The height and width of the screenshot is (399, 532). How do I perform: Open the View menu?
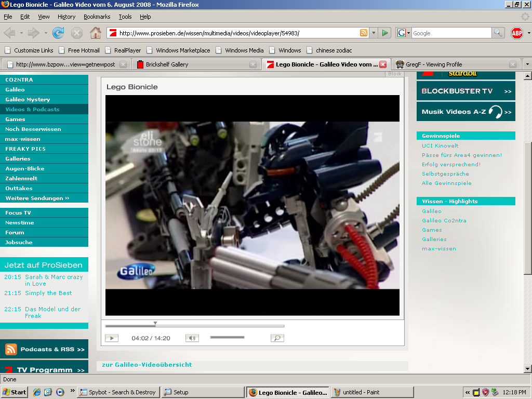click(x=44, y=17)
